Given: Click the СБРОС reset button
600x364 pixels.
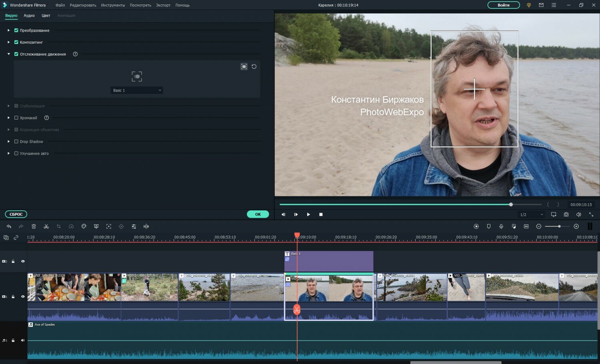Looking at the screenshot, I should coord(16,214).
